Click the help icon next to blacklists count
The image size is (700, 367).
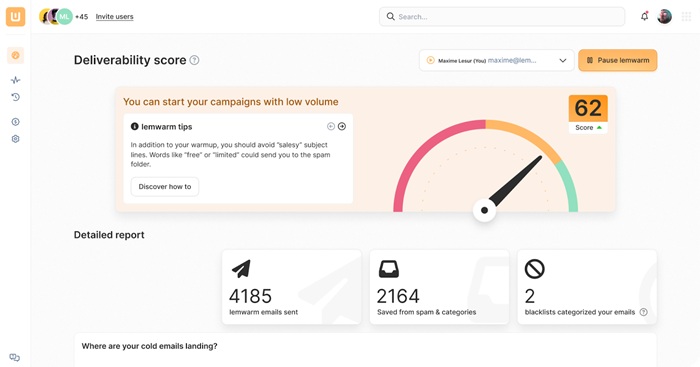click(643, 312)
